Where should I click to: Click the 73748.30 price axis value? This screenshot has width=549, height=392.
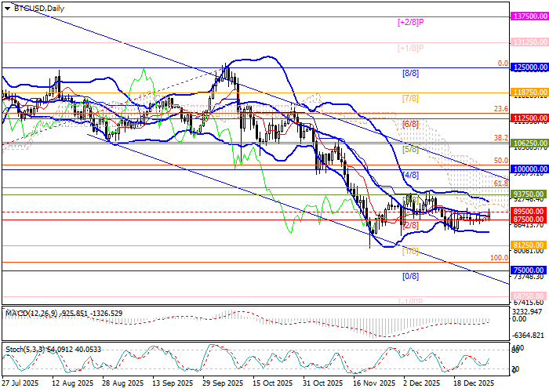tap(529, 276)
